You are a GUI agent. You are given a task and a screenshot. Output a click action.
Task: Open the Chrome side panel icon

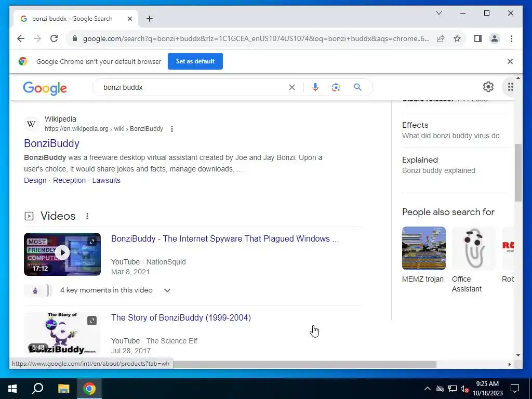click(x=478, y=38)
